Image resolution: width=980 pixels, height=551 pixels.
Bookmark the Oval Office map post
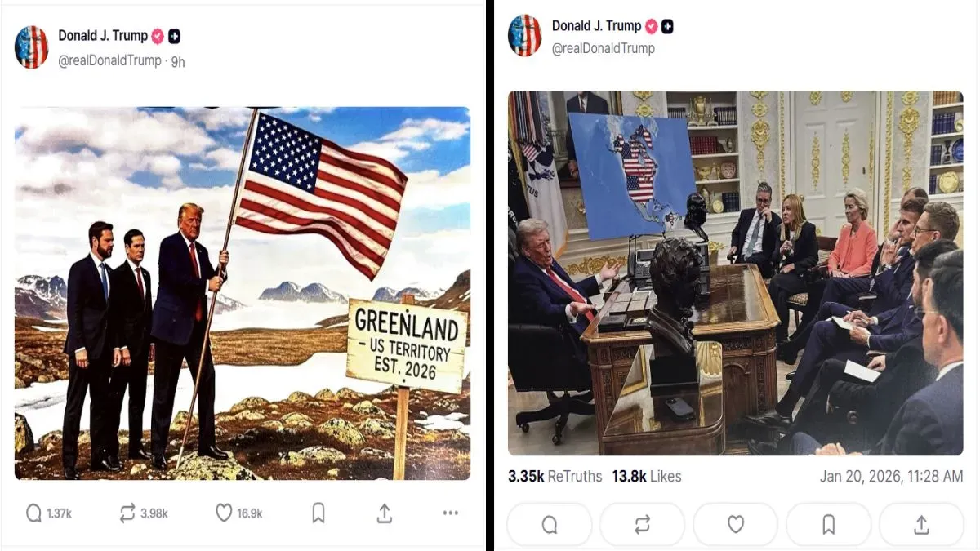[828, 524]
